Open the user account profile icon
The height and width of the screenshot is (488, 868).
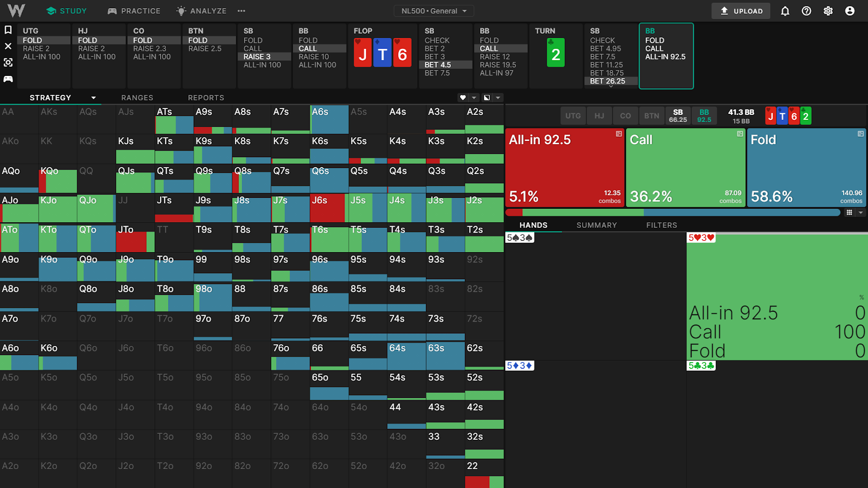pos(850,11)
